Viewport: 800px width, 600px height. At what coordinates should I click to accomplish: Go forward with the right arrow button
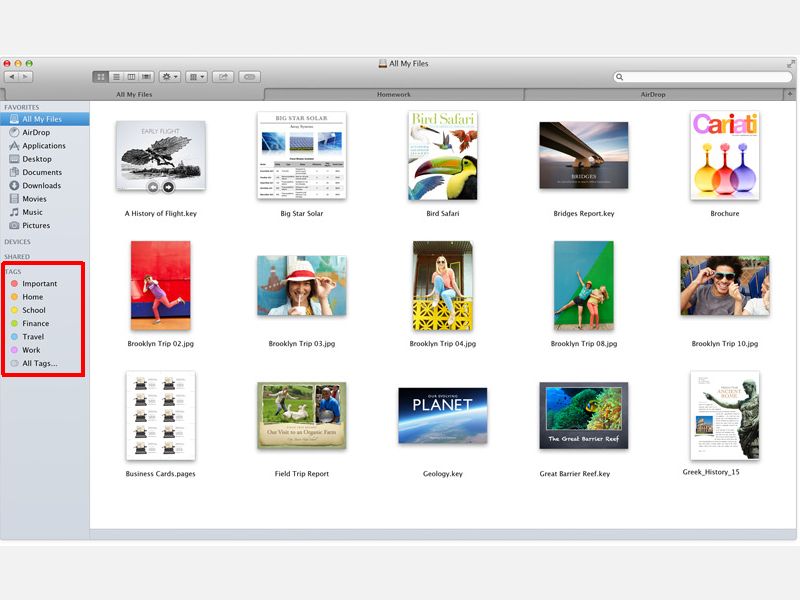(26, 77)
